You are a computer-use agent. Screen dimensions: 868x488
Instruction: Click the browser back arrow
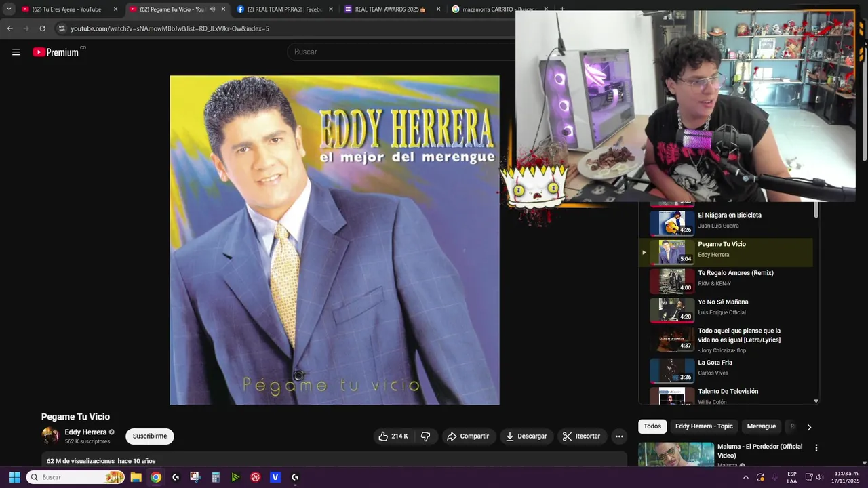pyautogui.click(x=9, y=28)
